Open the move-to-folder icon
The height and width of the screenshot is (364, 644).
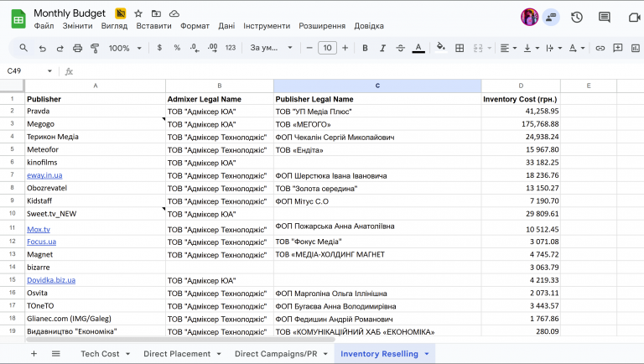click(156, 13)
